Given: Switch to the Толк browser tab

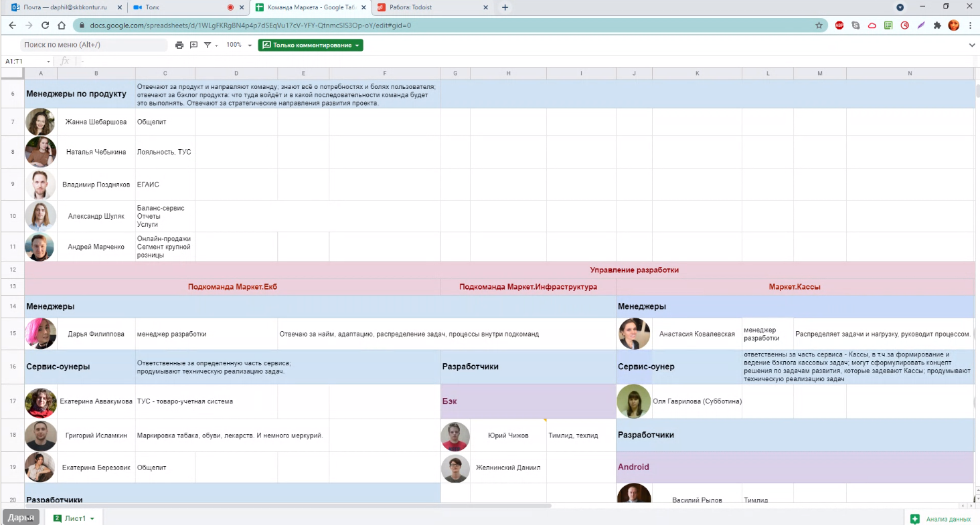Looking at the screenshot, I should point(187,7).
